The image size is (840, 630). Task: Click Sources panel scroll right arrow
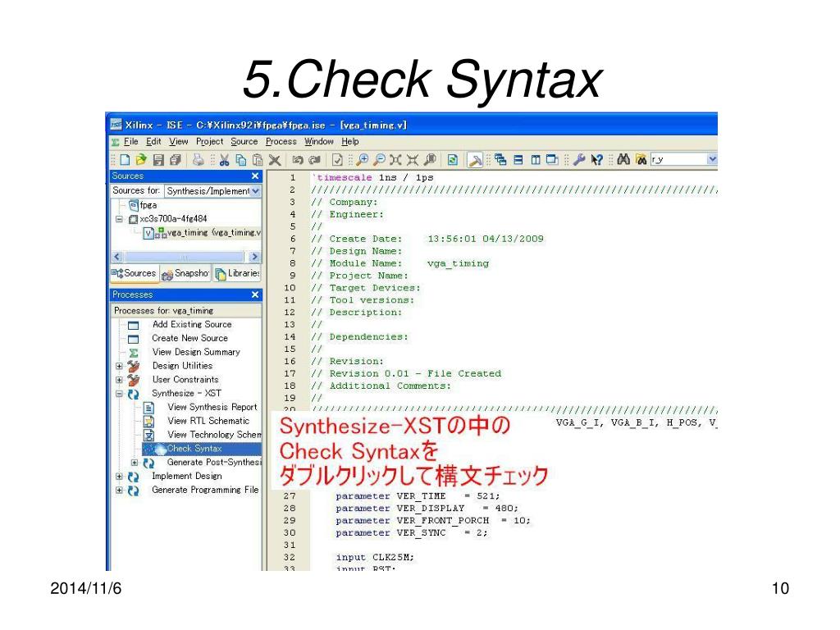coord(254,257)
